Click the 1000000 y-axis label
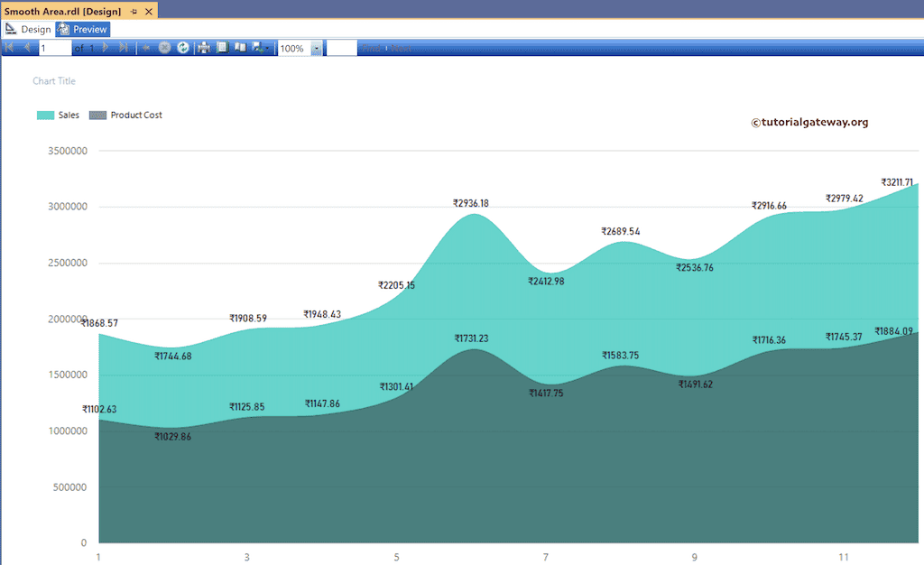Screen dimensions: 924x565 (x=68, y=431)
